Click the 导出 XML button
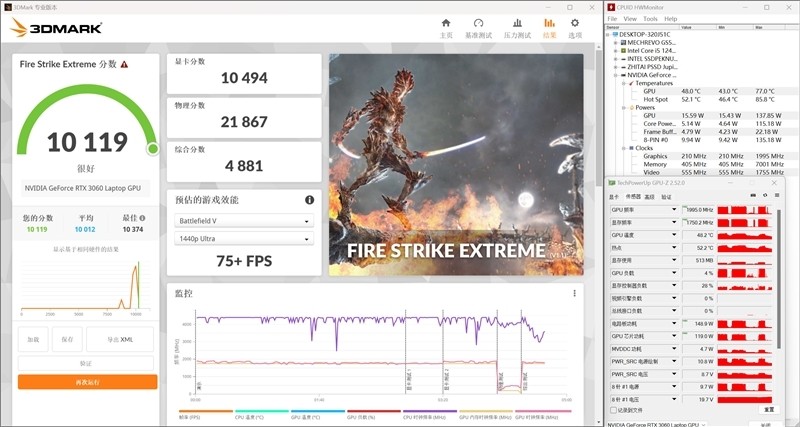 pos(120,339)
